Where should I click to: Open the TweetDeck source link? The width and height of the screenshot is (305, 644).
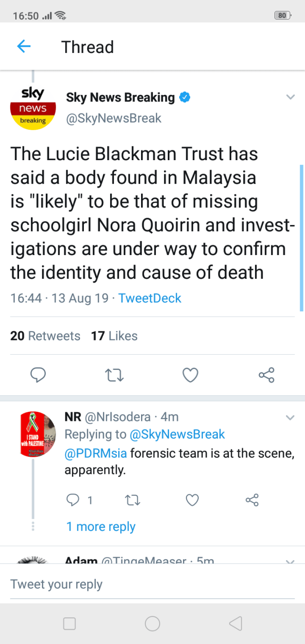pos(150,298)
